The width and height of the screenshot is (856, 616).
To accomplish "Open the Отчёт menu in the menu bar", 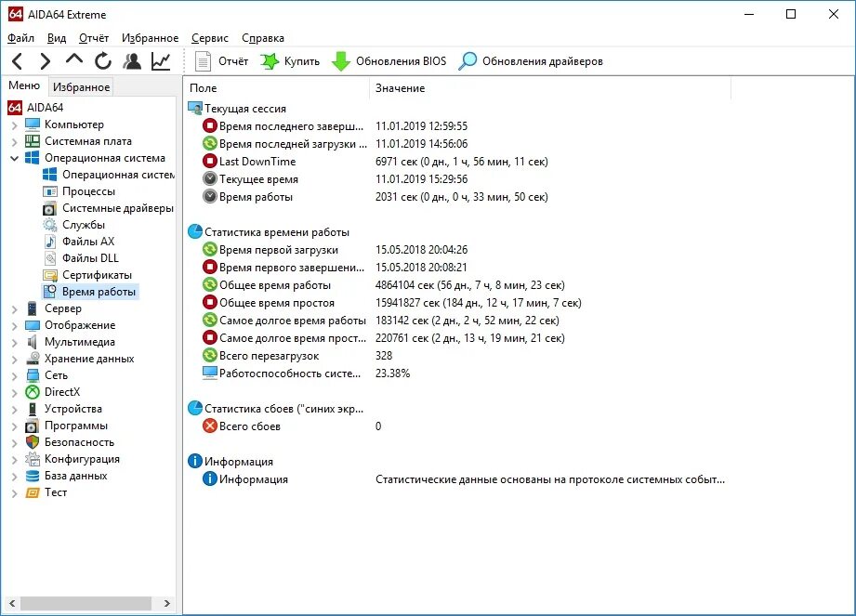I will pyautogui.click(x=93, y=38).
